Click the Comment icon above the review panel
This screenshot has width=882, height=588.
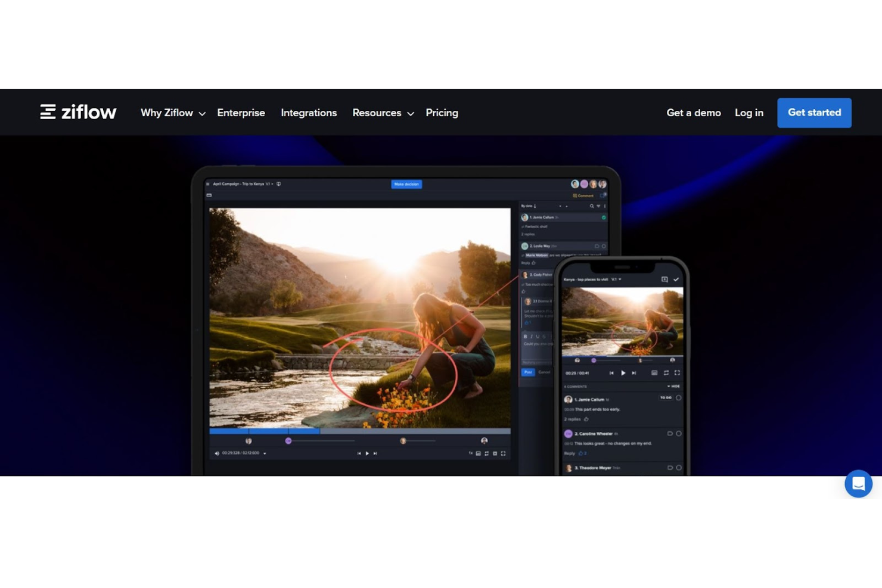click(582, 195)
